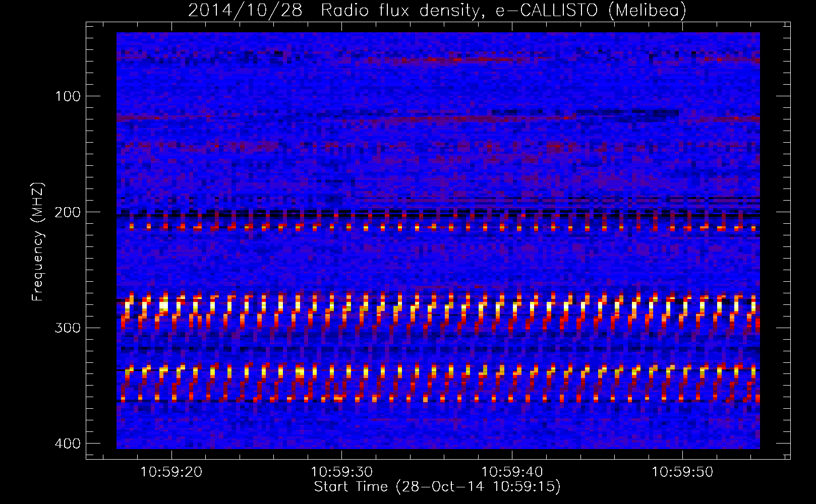Click the 10:59:50 time tick label
816x504 pixels.
pyautogui.click(x=683, y=472)
